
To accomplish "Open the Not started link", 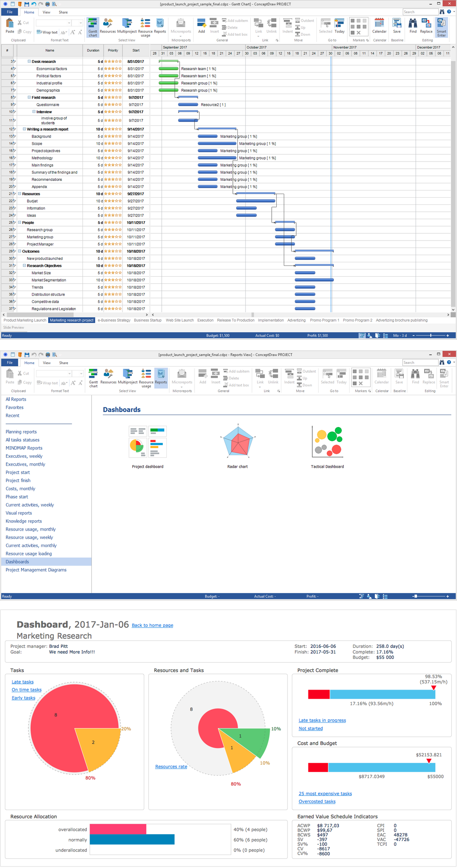I will point(311,728).
